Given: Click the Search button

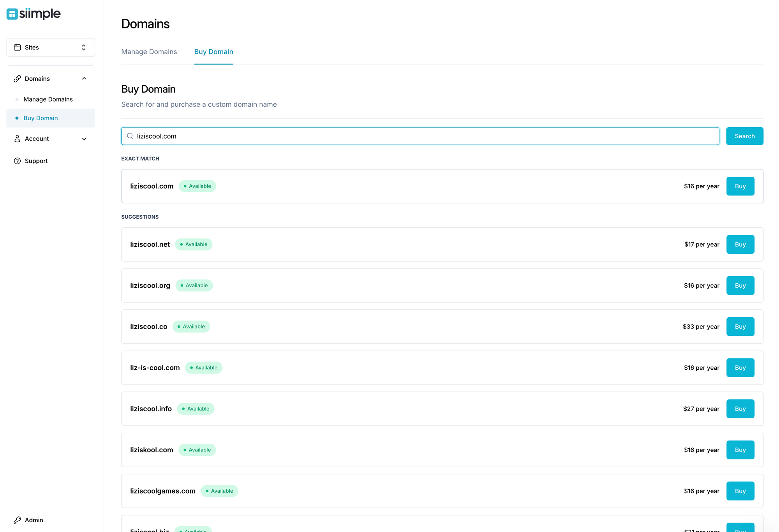Looking at the screenshot, I should point(744,136).
